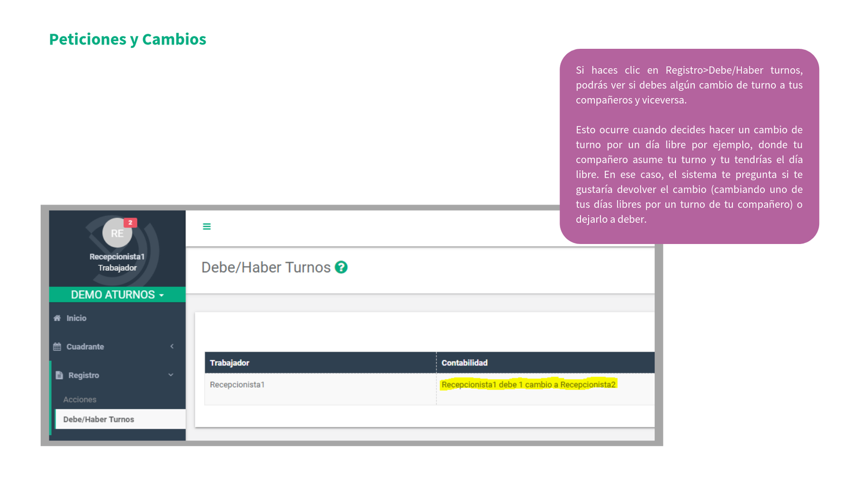Click the green help question mark icon
The height and width of the screenshot is (488, 868).
[341, 267]
